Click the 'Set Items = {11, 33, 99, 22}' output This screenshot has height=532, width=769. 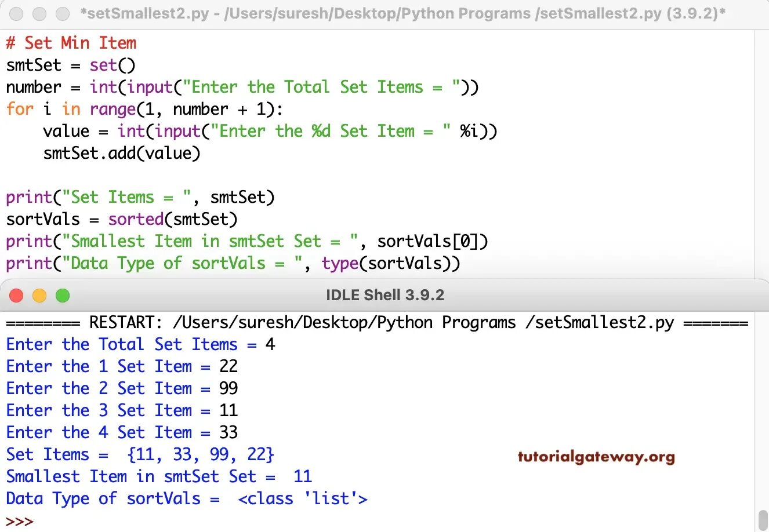140,454
